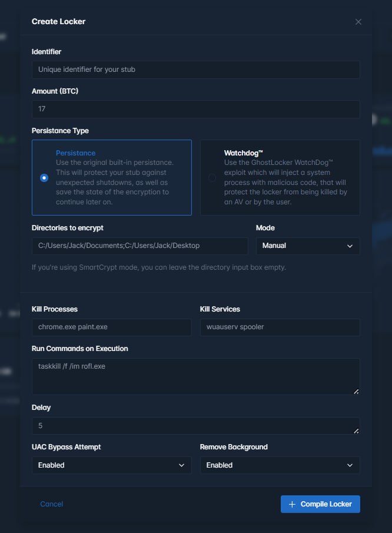
Task: Click the Directories to encrypt field
Action: point(139,246)
